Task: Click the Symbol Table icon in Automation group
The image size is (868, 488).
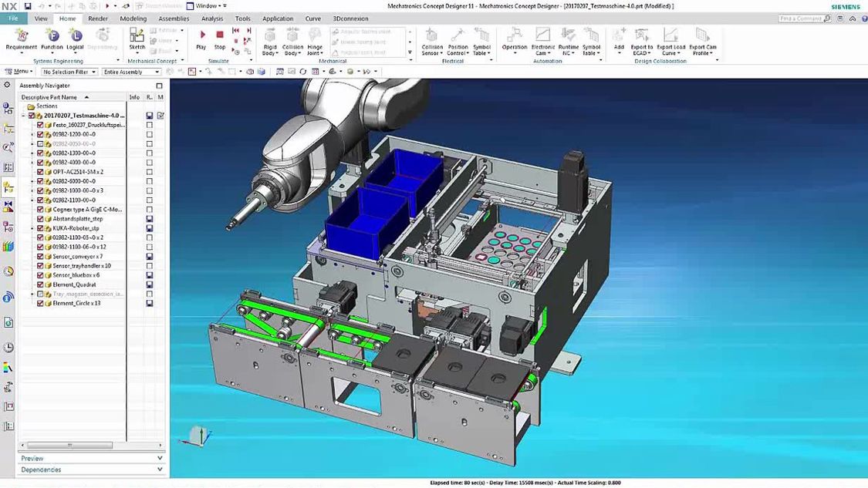Action: (x=591, y=35)
